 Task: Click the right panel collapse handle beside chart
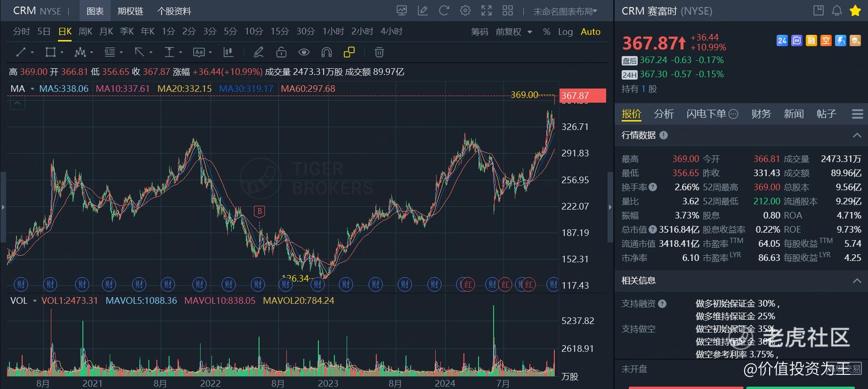tap(611, 207)
